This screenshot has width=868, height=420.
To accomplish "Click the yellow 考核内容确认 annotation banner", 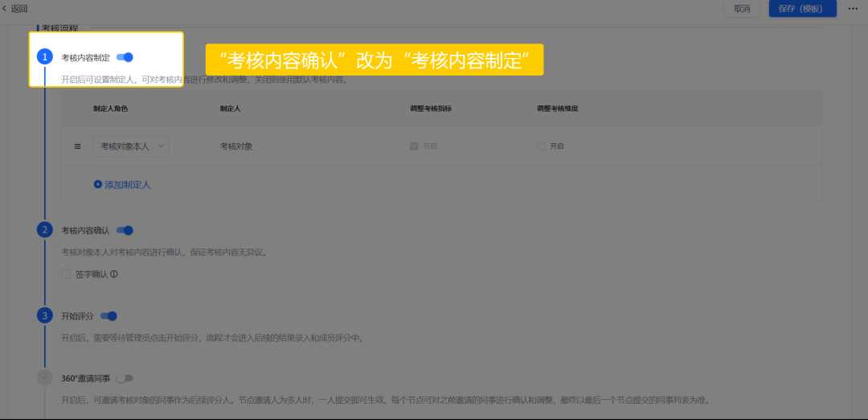I will point(374,60).
